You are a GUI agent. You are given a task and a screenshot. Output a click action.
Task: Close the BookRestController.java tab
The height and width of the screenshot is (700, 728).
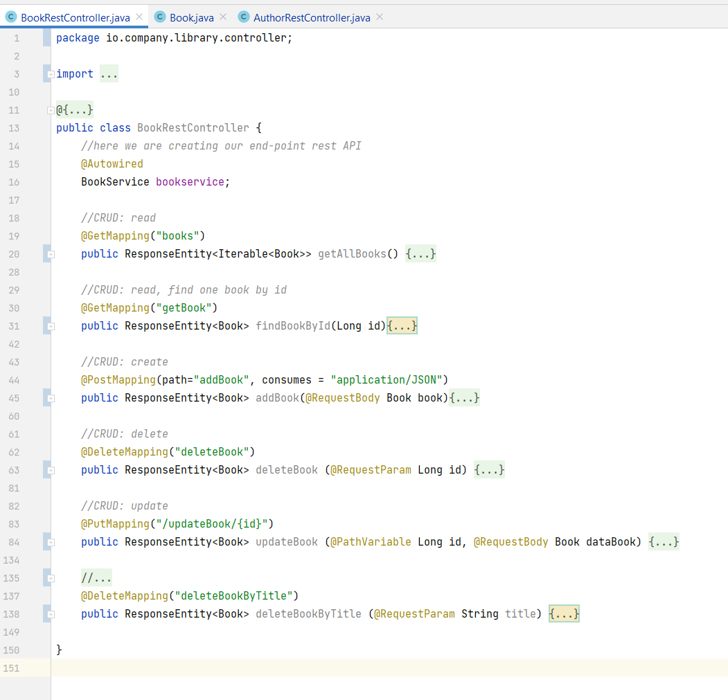click(x=139, y=17)
